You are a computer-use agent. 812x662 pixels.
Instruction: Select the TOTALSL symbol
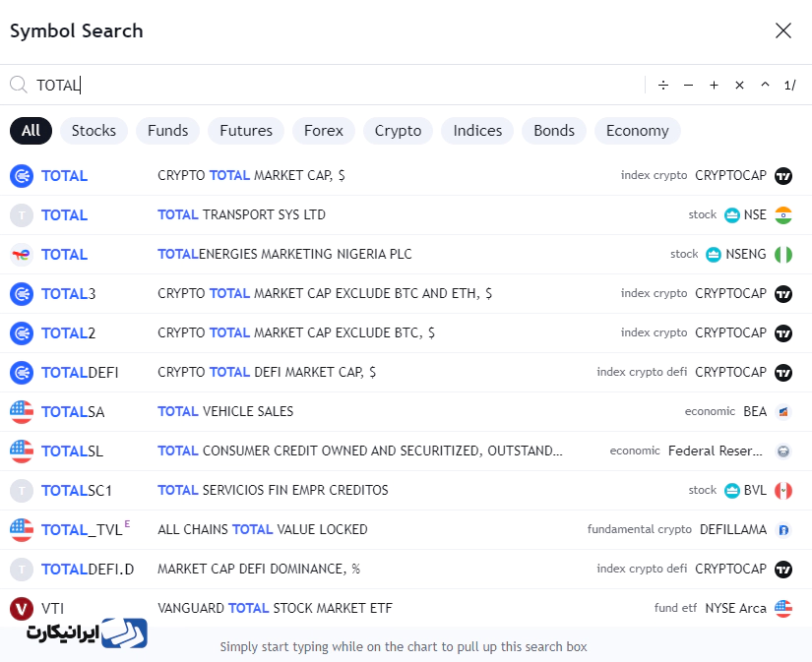pyautogui.click(x=72, y=451)
